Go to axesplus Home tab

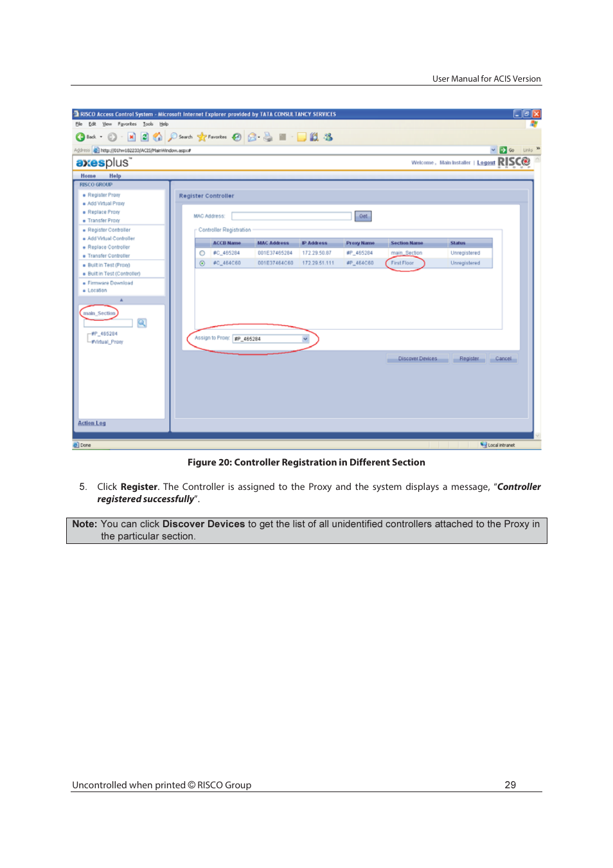click(88, 176)
